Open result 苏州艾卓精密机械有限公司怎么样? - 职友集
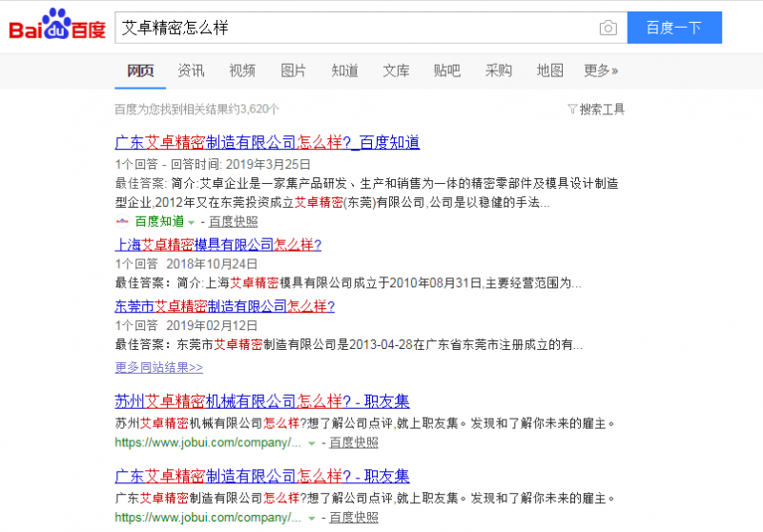 [261, 401]
